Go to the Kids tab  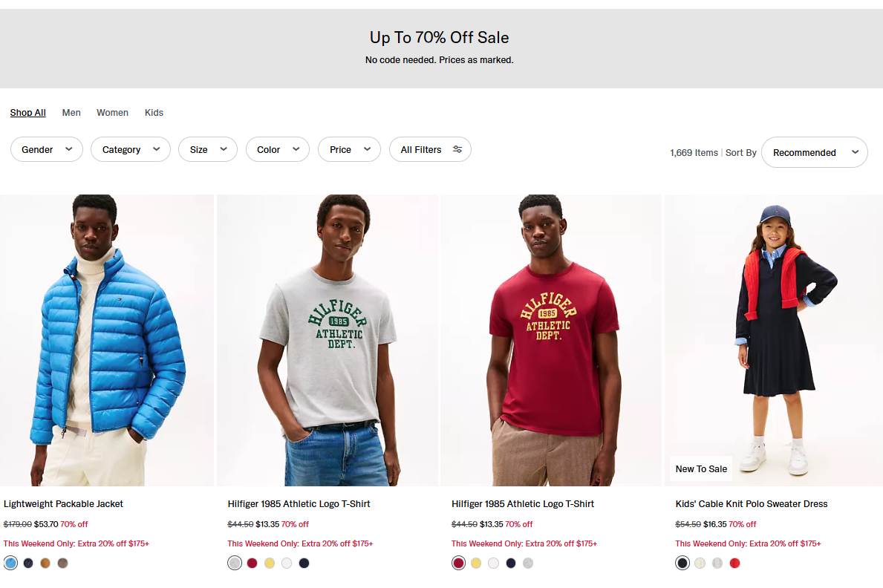pyautogui.click(x=154, y=113)
